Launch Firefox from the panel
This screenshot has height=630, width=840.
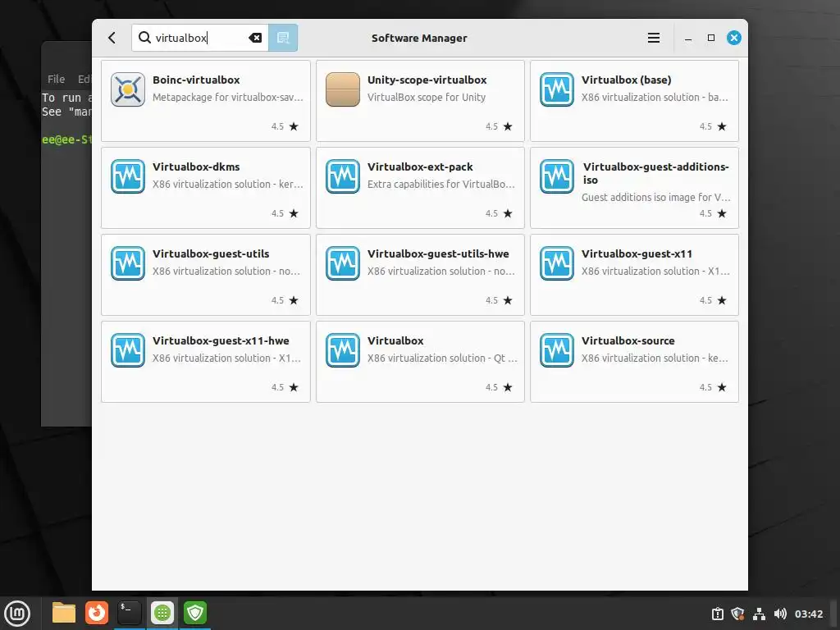point(97,613)
